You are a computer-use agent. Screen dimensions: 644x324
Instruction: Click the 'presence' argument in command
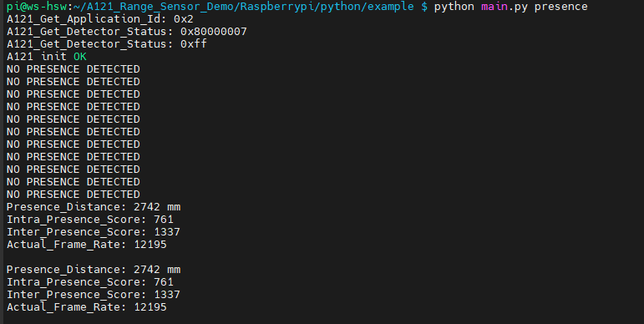point(561,7)
